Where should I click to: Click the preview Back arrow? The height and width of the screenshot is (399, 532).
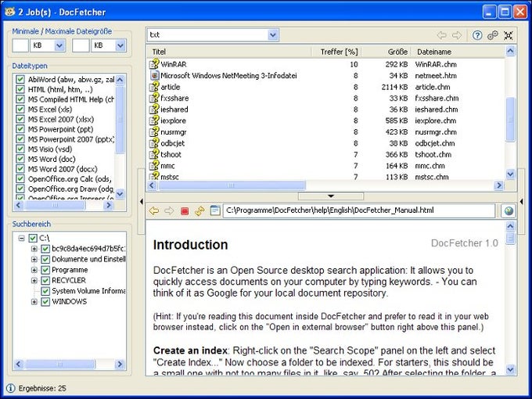coord(154,211)
